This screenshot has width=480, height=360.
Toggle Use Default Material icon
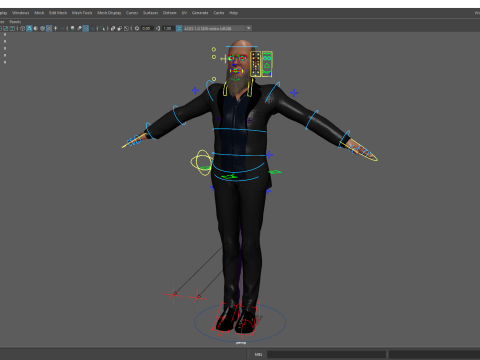click(x=36, y=28)
